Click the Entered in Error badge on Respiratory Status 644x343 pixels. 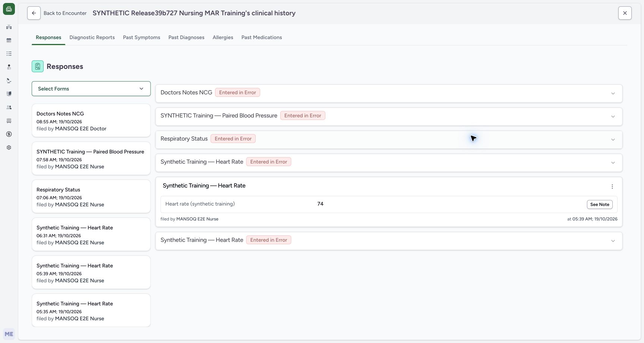click(x=233, y=139)
